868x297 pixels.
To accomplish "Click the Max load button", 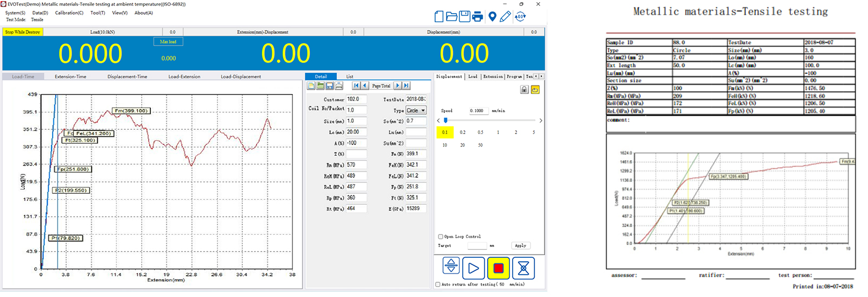I will pos(168,42).
